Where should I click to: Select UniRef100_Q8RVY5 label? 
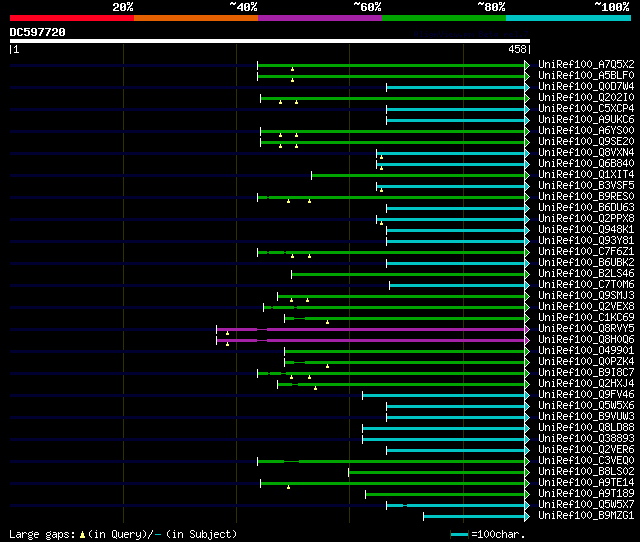(x=586, y=329)
